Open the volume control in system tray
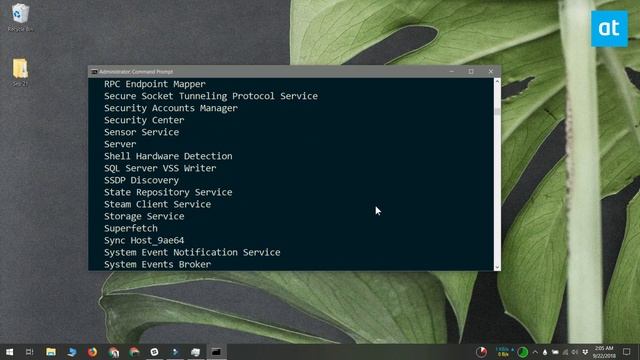640x360 pixels. [x=575, y=352]
